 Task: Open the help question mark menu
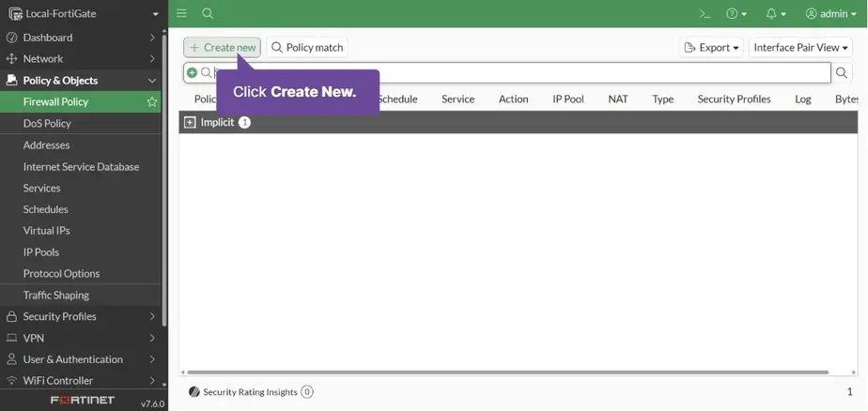pyautogui.click(x=736, y=14)
